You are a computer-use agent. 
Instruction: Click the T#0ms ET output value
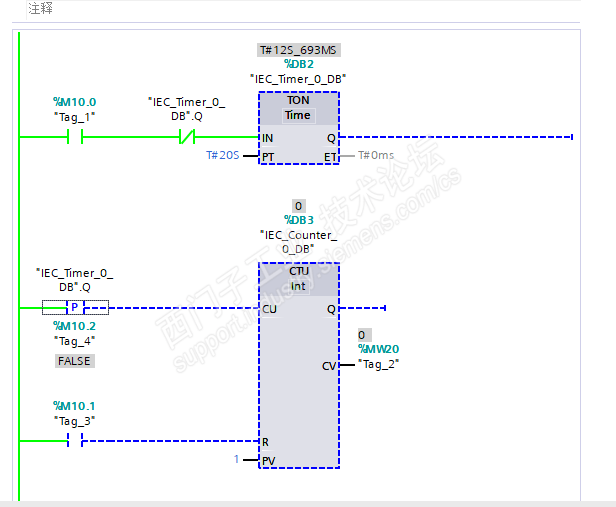click(376, 156)
